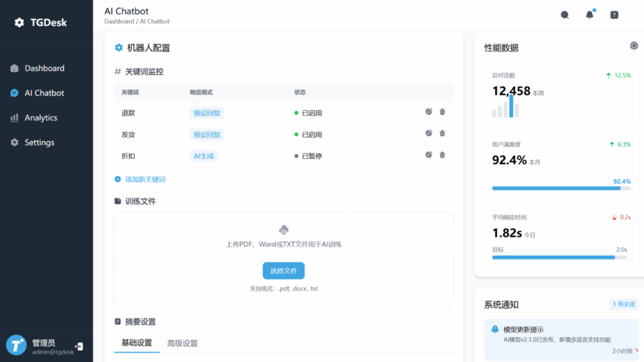Delete the 发货 keyword row
The width and height of the screenshot is (644, 362).
442,133
